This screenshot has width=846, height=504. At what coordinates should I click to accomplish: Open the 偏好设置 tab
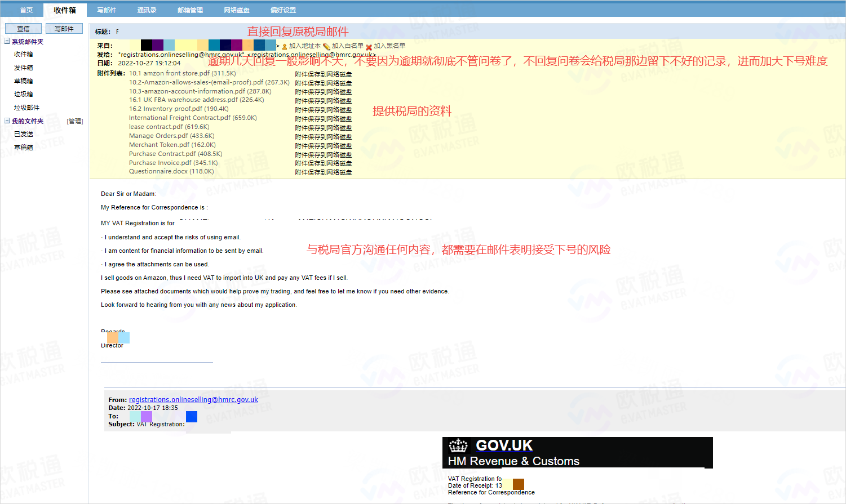283,10
